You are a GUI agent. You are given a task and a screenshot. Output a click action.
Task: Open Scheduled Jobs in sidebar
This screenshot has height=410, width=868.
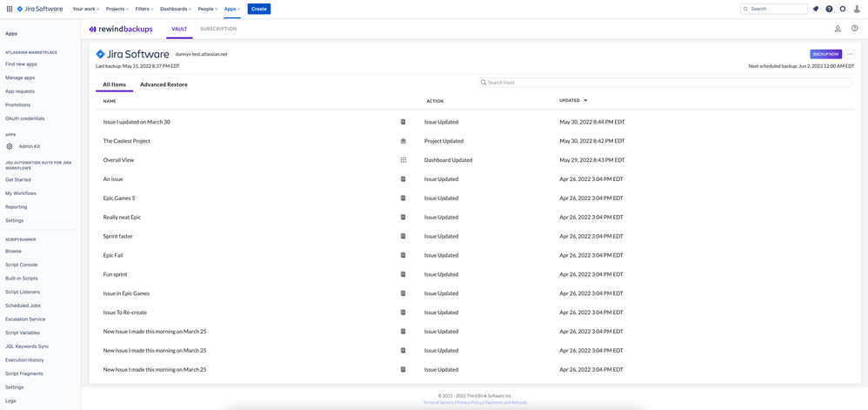point(23,306)
